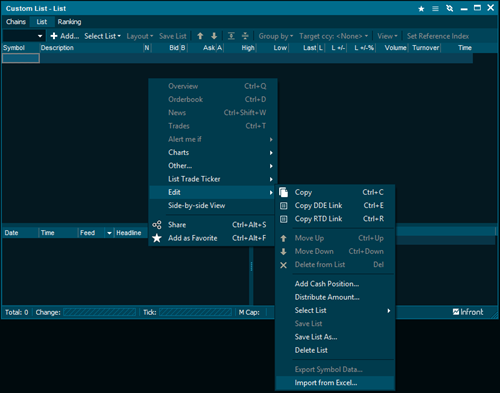Click the Infront logo in status bar

click(468, 312)
